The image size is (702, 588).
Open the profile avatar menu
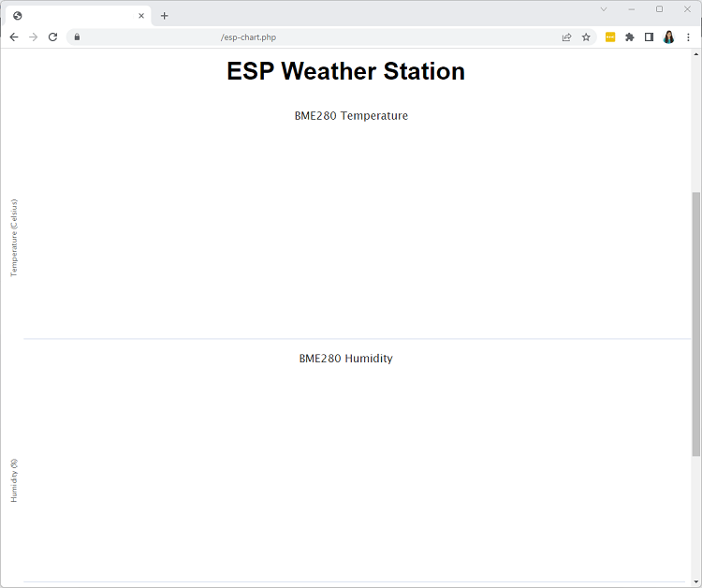click(668, 37)
